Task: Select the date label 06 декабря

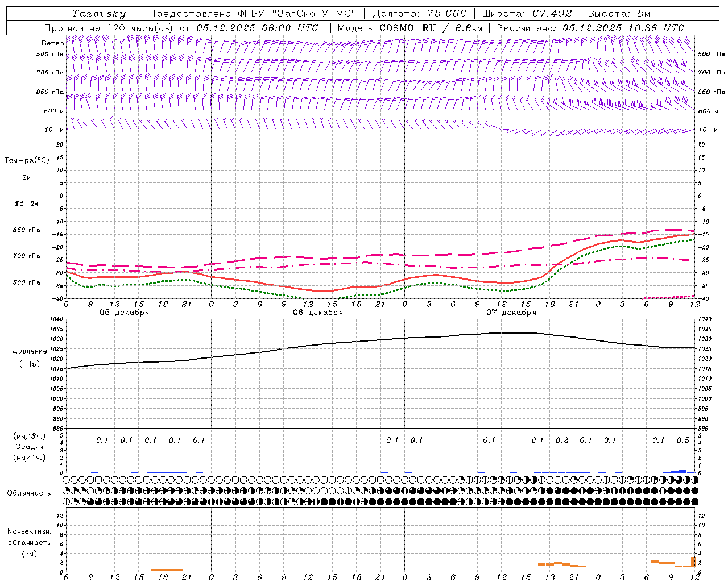Action: point(318,313)
